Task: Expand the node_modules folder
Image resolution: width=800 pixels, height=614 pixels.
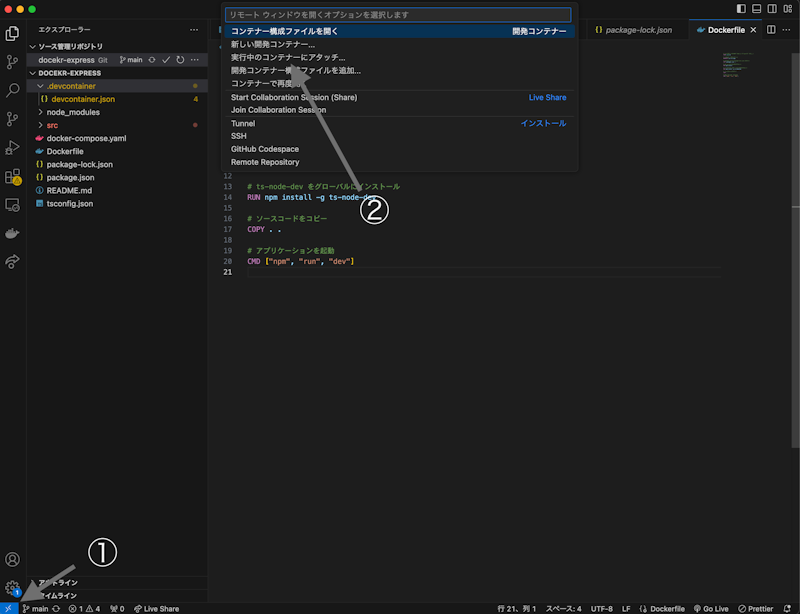Action: coord(73,112)
